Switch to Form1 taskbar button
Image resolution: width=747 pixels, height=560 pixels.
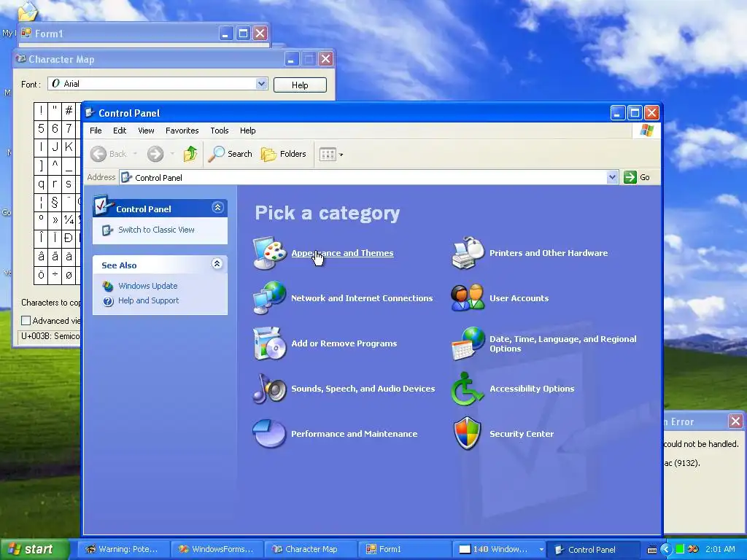pyautogui.click(x=404, y=550)
